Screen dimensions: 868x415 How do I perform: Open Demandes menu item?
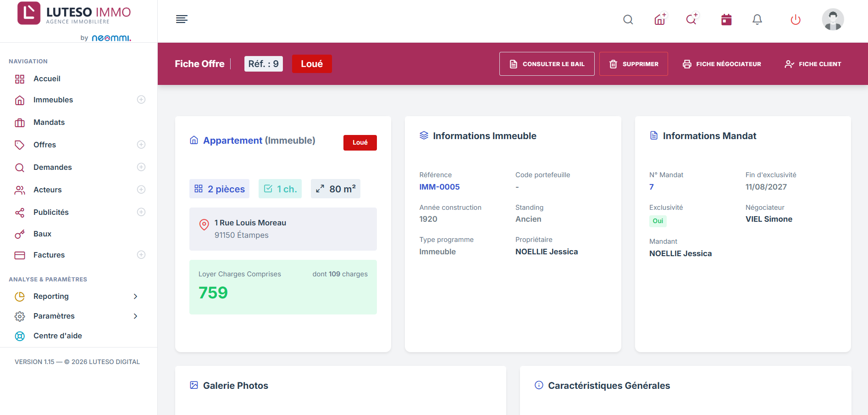tap(53, 167)
